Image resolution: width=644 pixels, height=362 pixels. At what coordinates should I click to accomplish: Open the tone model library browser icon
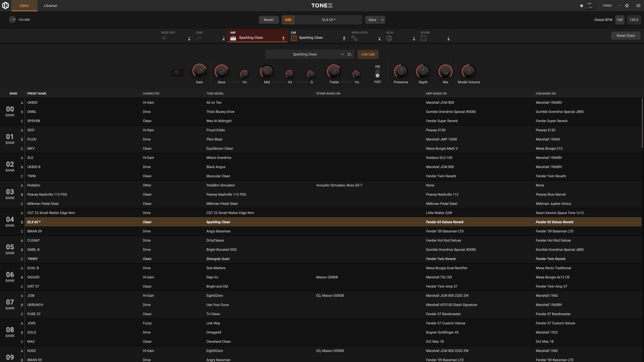(350, 54)
